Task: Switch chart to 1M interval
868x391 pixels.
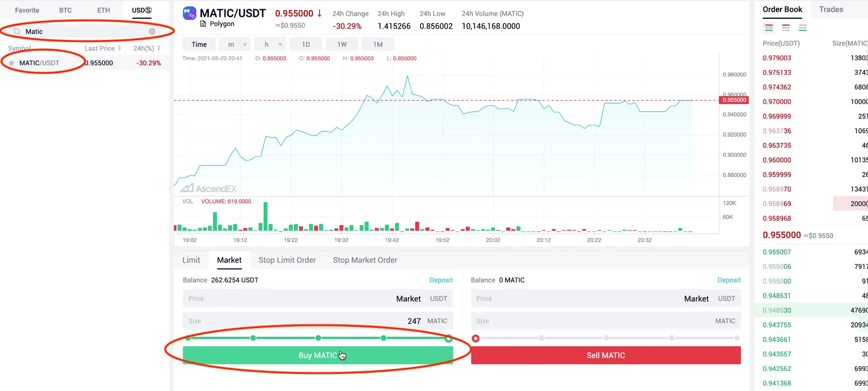Action: [x=378, y=44]
